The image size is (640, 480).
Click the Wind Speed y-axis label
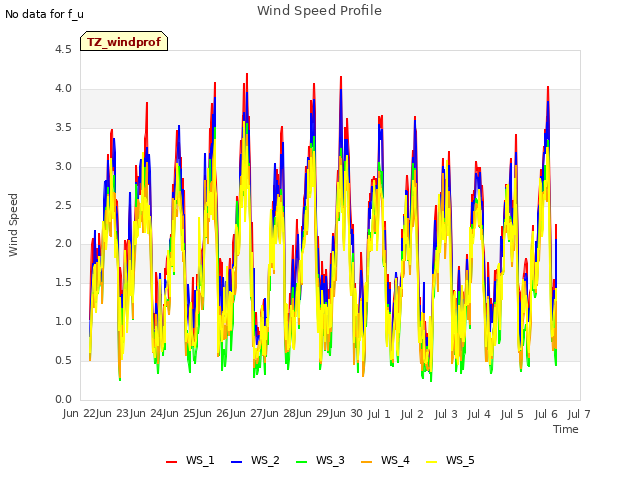click(13, 225)
